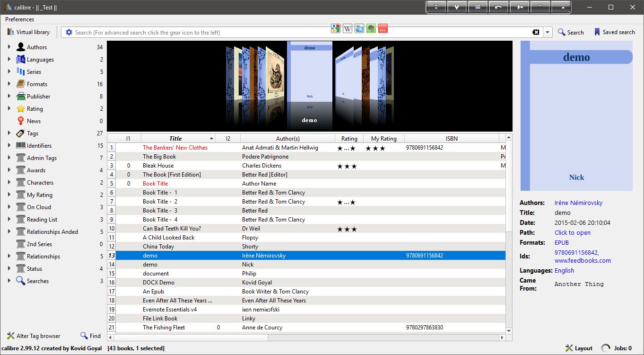This screenshot has height=355, width=644.
Task: Click the demo cover in details panel
Action: (576, 115)
